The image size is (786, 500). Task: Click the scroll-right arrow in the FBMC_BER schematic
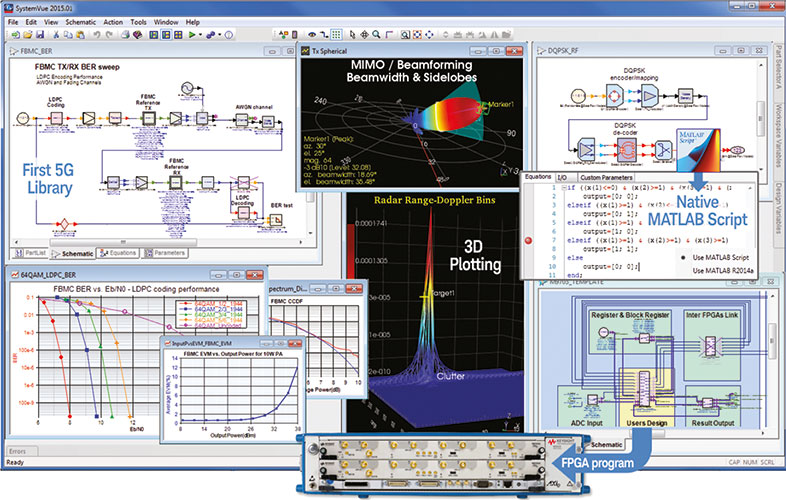(301, 242)
